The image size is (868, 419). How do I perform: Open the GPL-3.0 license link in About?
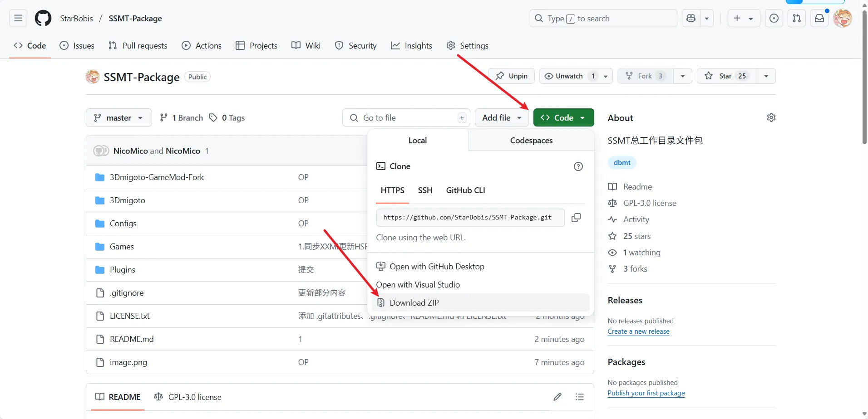[x=642, y=203]
